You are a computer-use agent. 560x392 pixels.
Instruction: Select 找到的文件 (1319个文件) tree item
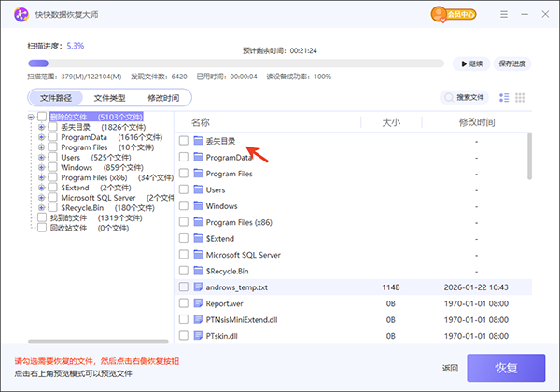(x=96, y=217)
